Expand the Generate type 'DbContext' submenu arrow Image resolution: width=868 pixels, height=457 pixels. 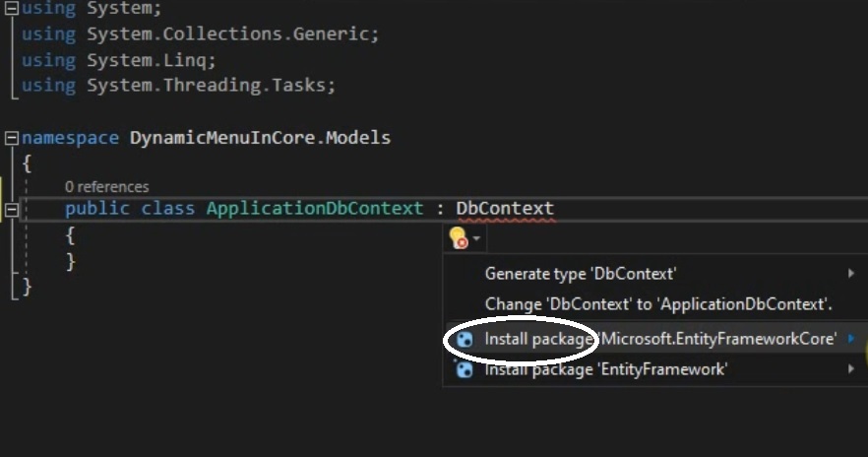pyautogui.click(x=851, y=273)
